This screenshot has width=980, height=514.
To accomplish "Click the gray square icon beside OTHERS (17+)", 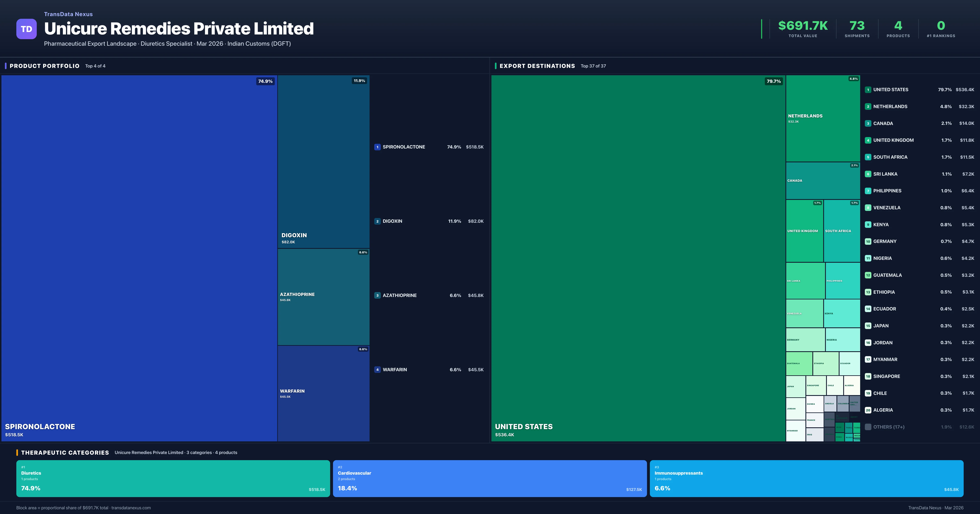I will click(868, 426).
